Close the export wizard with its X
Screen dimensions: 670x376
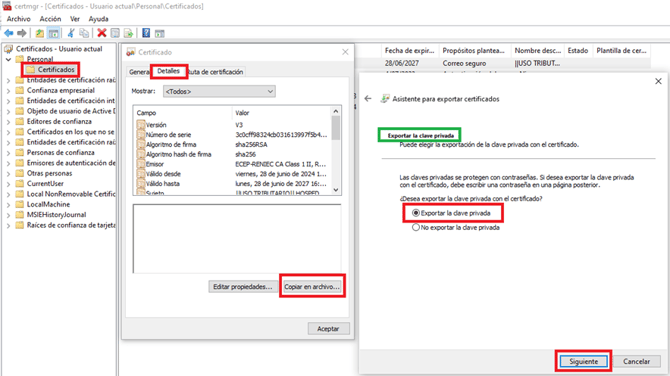(x=658, y=81)
